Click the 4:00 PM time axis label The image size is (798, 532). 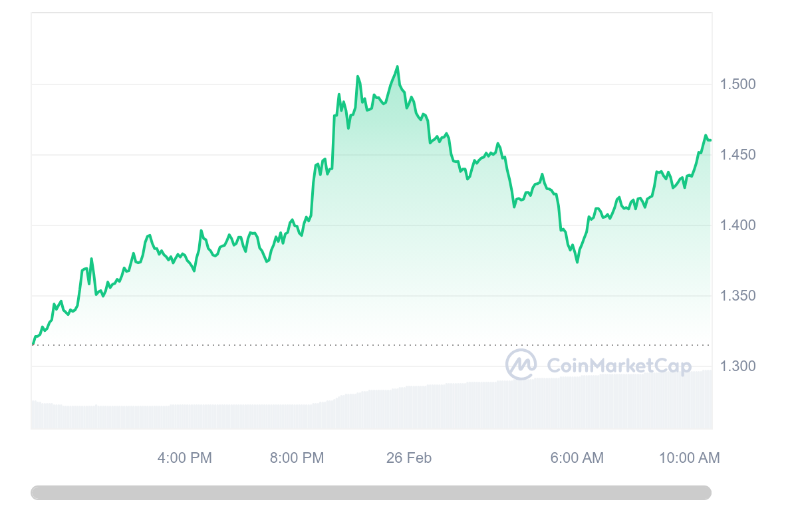pyautogui.click(x=185, y=458)
